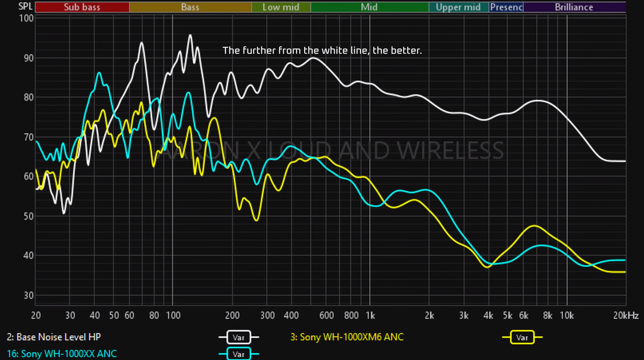The image size is (644, 360).
Task: Click the 90 tick on the SPL axis
Action: (x=29, y=58)
